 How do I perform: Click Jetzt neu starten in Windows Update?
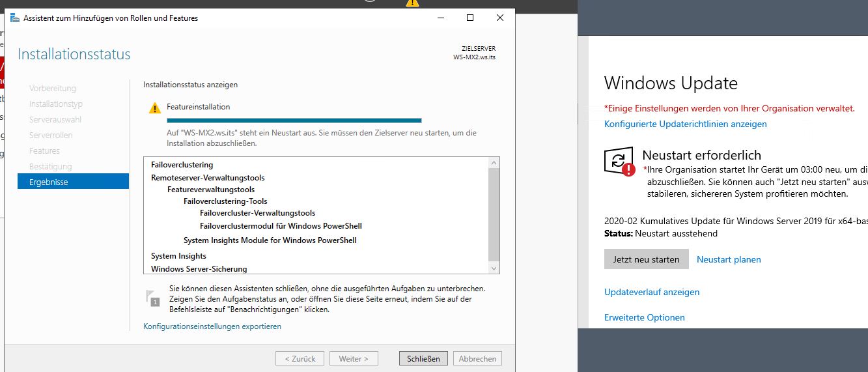point(646,259)
